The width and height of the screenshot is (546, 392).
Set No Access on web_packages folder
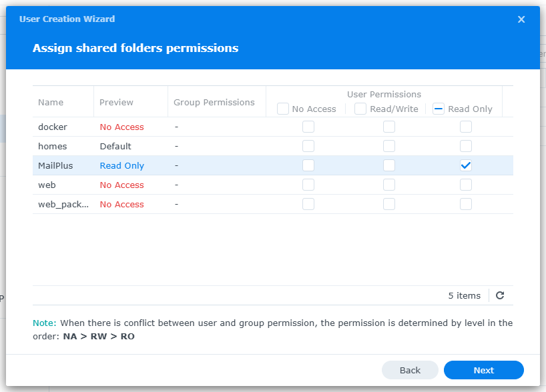point(308,204)
